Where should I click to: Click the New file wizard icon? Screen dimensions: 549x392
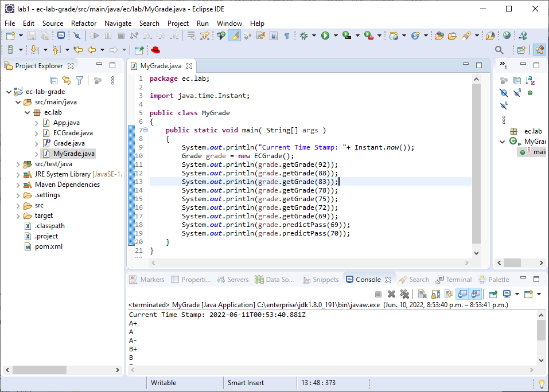[10, 36]
